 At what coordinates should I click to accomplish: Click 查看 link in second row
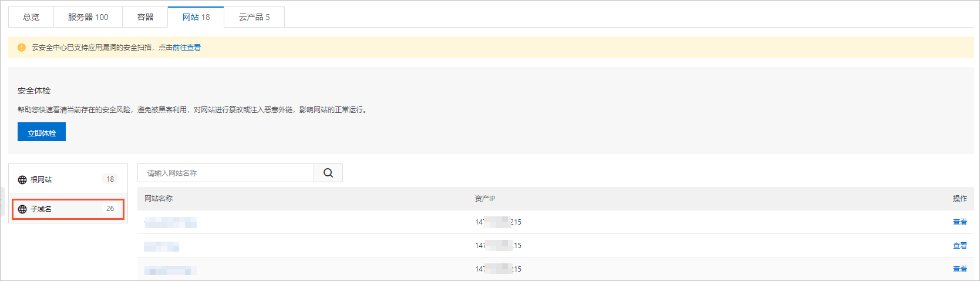(960, 246)
